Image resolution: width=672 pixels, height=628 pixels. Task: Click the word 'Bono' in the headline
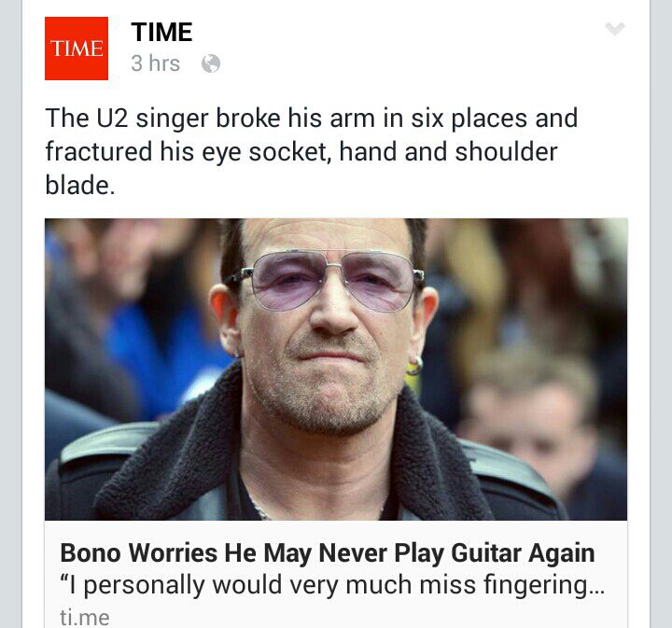(91, 552)
